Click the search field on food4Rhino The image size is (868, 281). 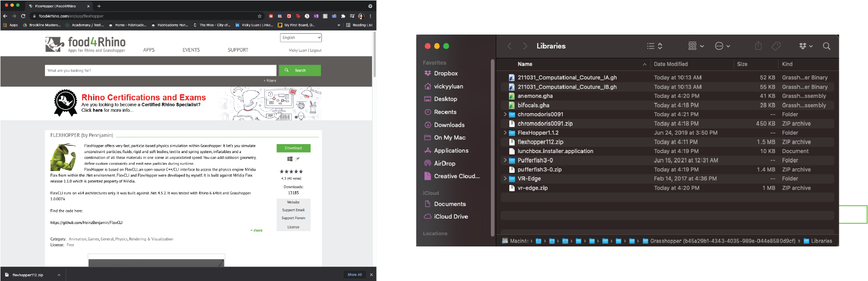coord(160,70)
